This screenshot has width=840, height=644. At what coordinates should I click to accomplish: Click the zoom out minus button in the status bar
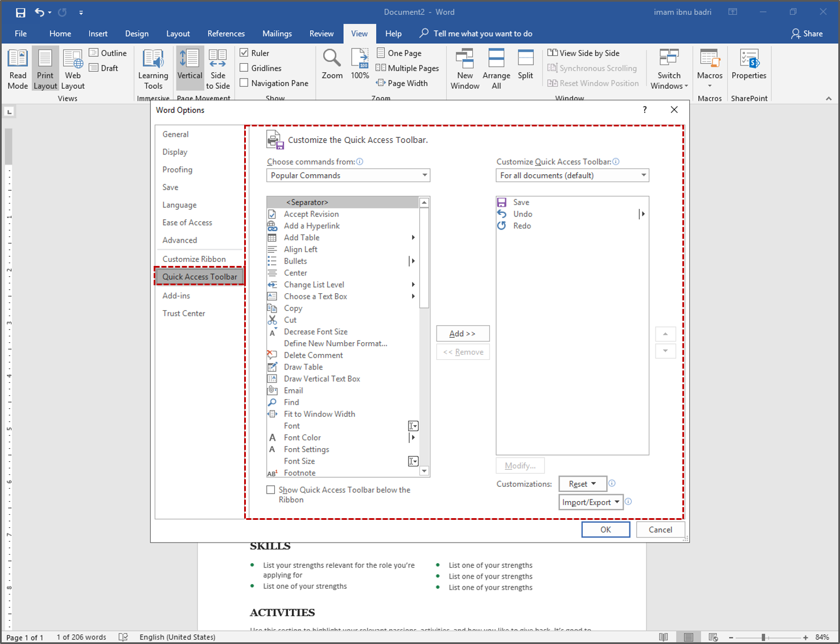(x=731, y=637)
